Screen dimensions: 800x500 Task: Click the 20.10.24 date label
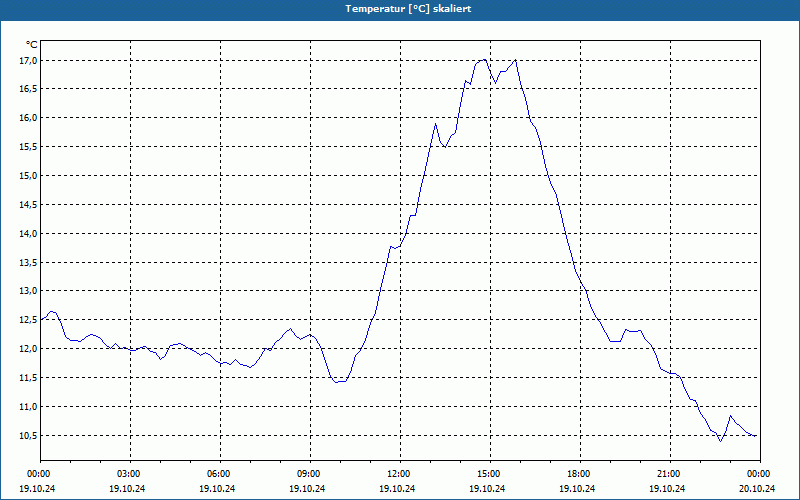757,488
